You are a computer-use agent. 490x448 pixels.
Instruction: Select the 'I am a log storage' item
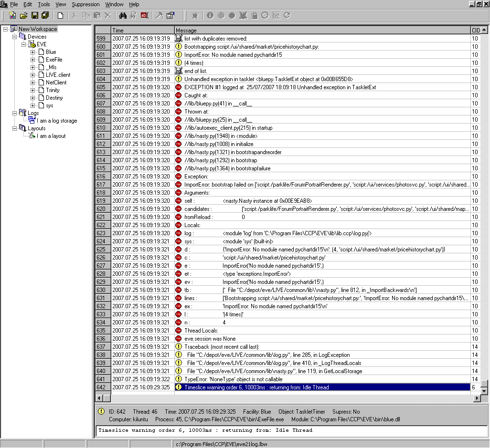tap(57, 121)
